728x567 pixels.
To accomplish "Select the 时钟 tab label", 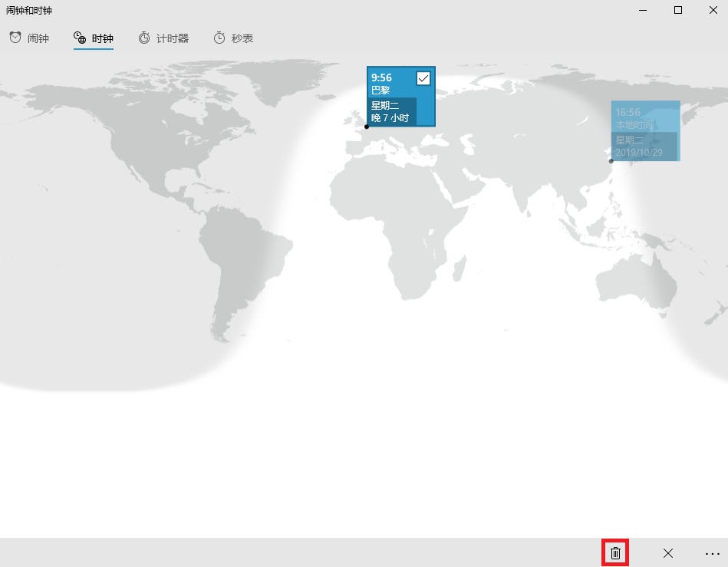I will tap(102, 38).
